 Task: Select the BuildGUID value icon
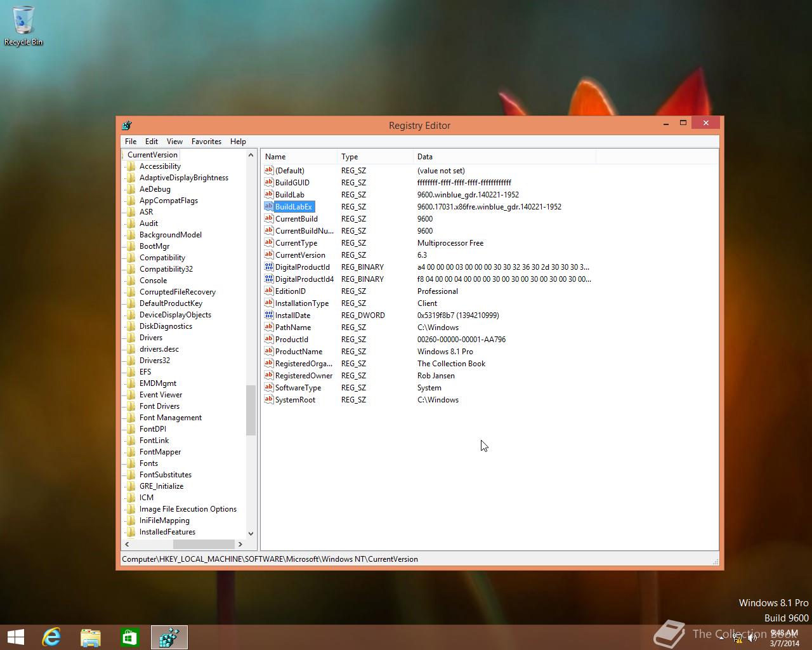point(269,182)
